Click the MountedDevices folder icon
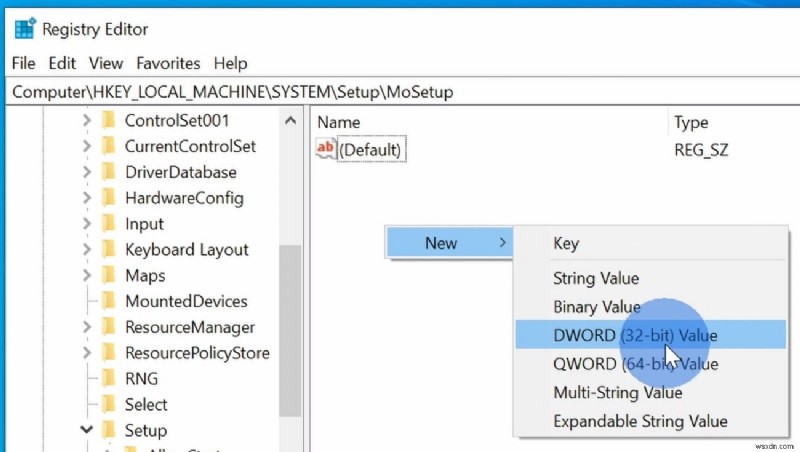Viewport: 800px width, 452px height. (x=108, y=301)
